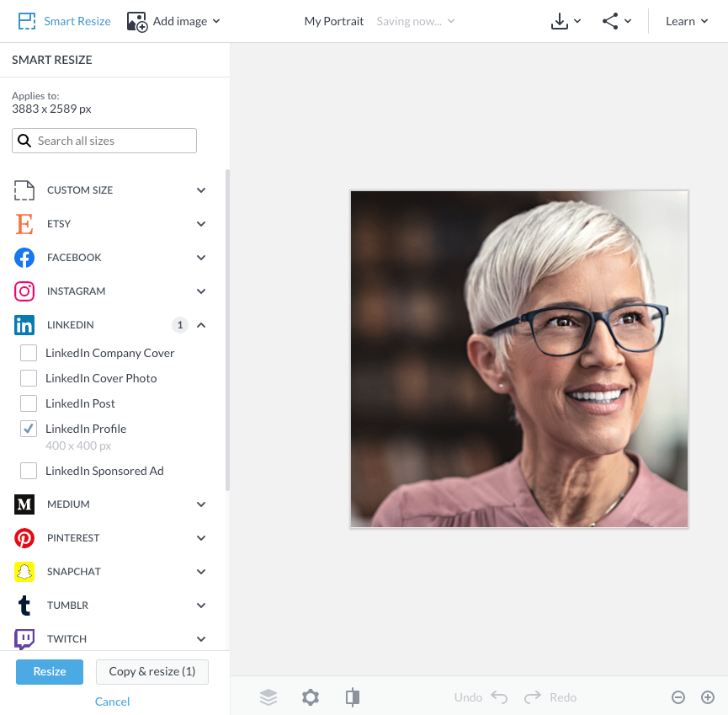This screenshot has width=728, height=715.
Task: Click the FACEBOOK category label
Action: pos(74,258)
